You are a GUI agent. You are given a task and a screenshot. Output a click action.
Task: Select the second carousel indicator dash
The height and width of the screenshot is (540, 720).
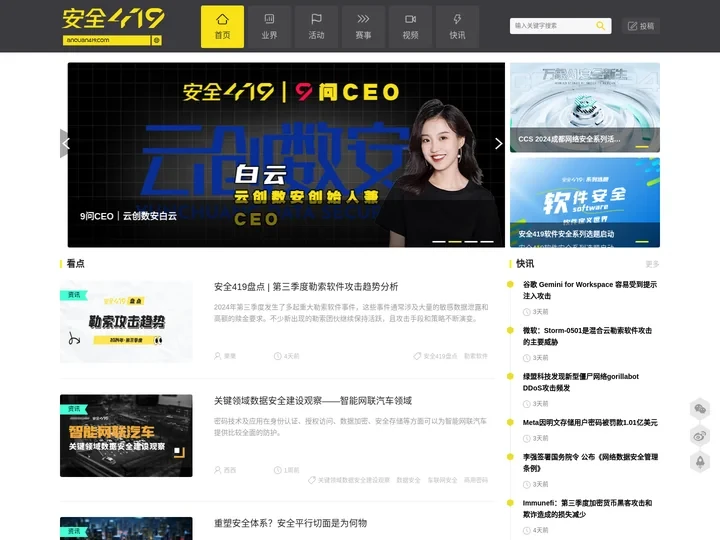[455, 241]
